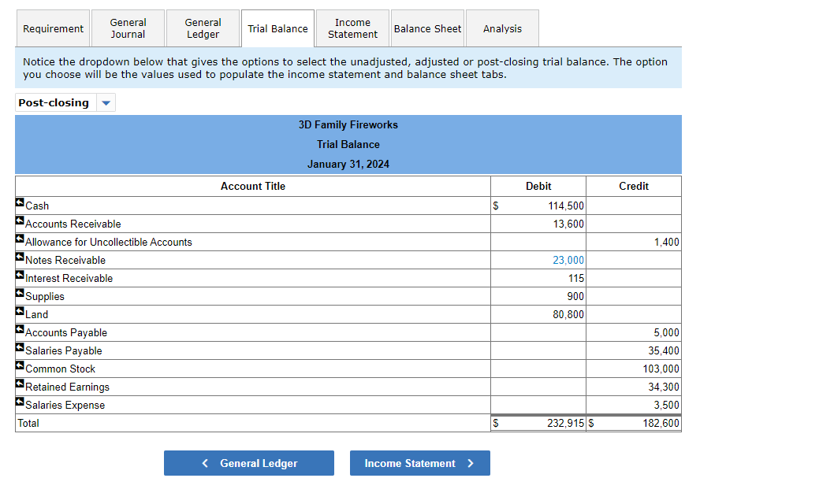Select the icon next to Allowance for Uncollectible Accounts
Screen dimensions: 834x504
18,240
